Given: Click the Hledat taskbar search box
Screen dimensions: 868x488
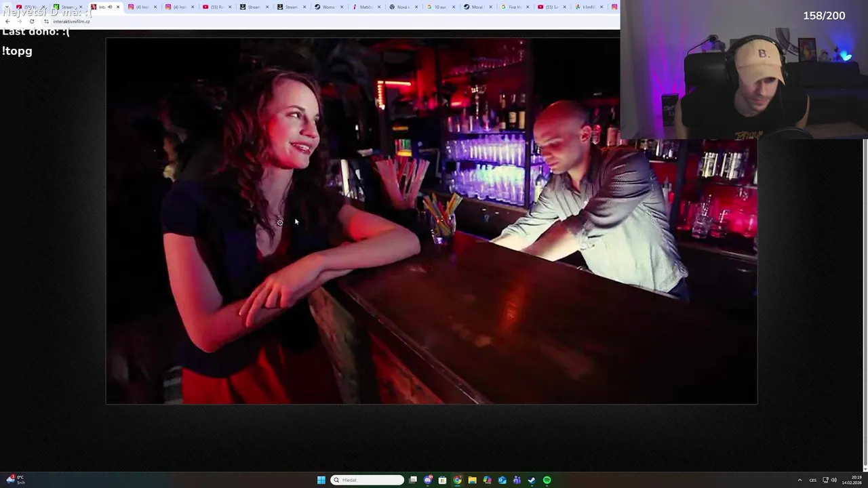Looking at the screenshot, I should tap(367, 480).
